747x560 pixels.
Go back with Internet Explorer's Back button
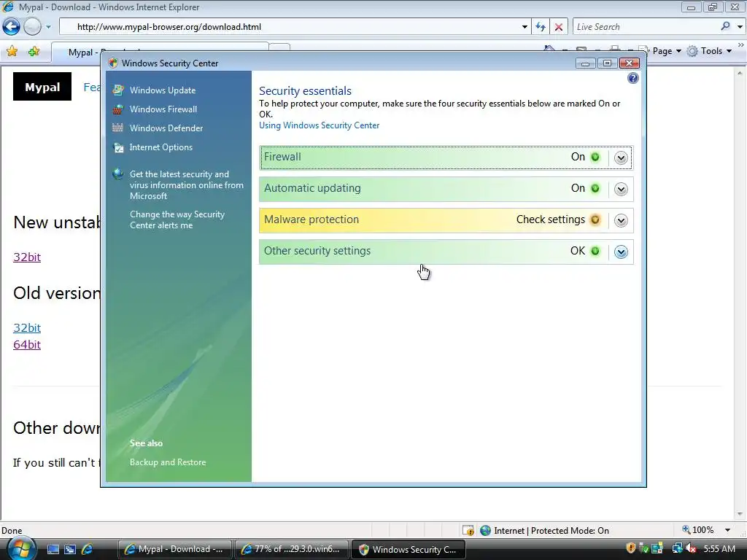pyautogui.click(x=12, y=27)
